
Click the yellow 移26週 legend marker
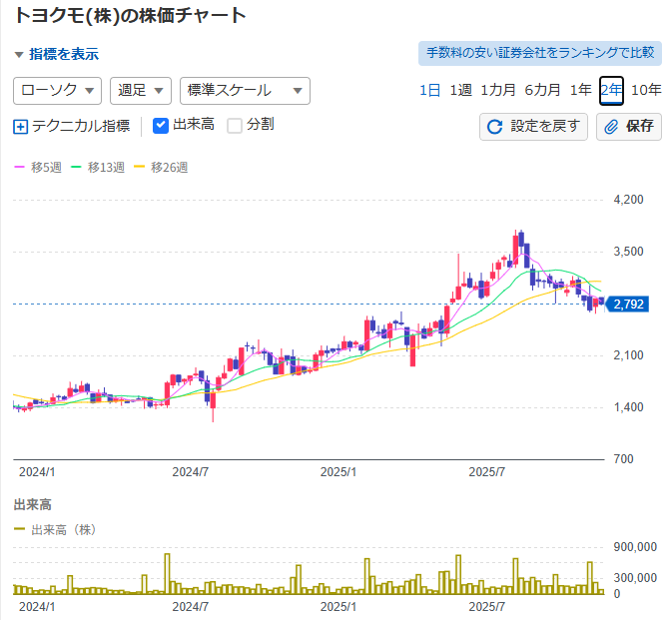point(140,167)
